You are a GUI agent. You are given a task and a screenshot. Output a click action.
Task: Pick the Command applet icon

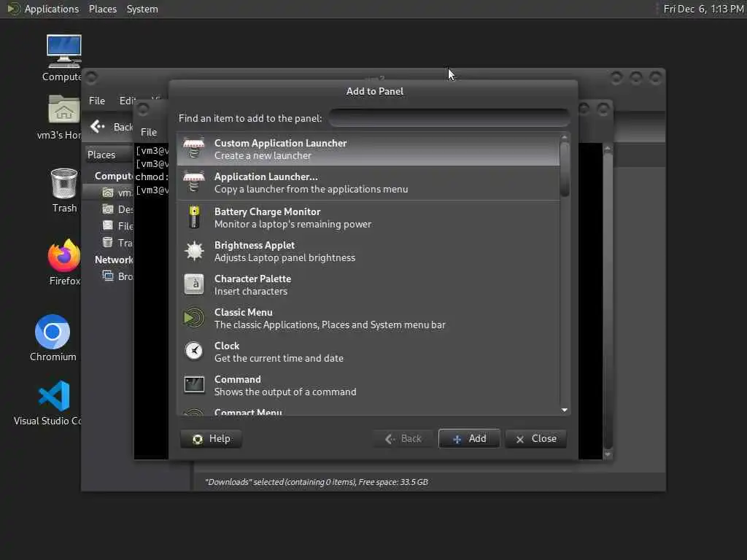pyautogui.click(x=194, y=385)
